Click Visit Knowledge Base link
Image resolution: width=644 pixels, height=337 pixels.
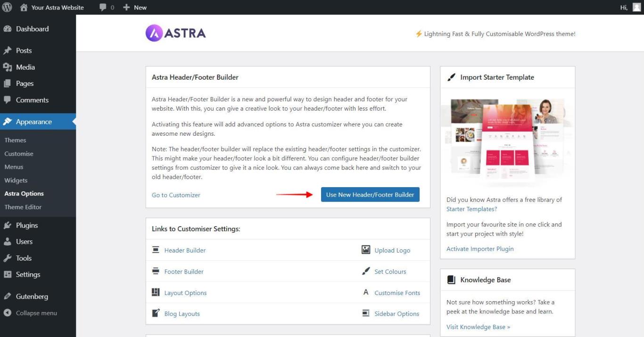[478, 327]
